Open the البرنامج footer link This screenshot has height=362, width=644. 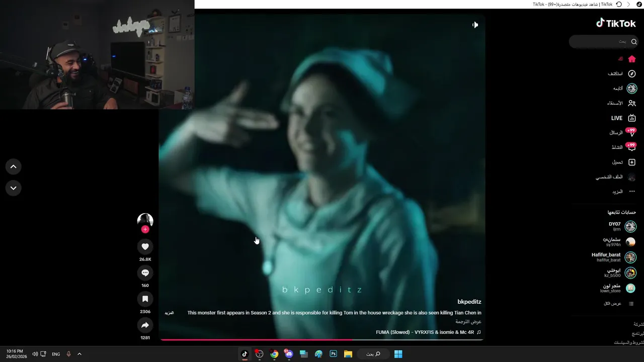click(638, 333)
